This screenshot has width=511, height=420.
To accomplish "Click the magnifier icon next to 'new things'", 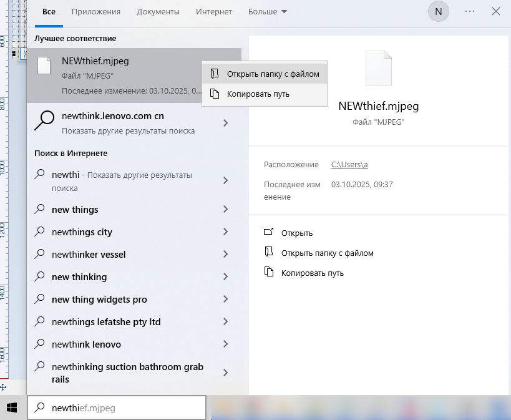I will (x=40, y=210).
